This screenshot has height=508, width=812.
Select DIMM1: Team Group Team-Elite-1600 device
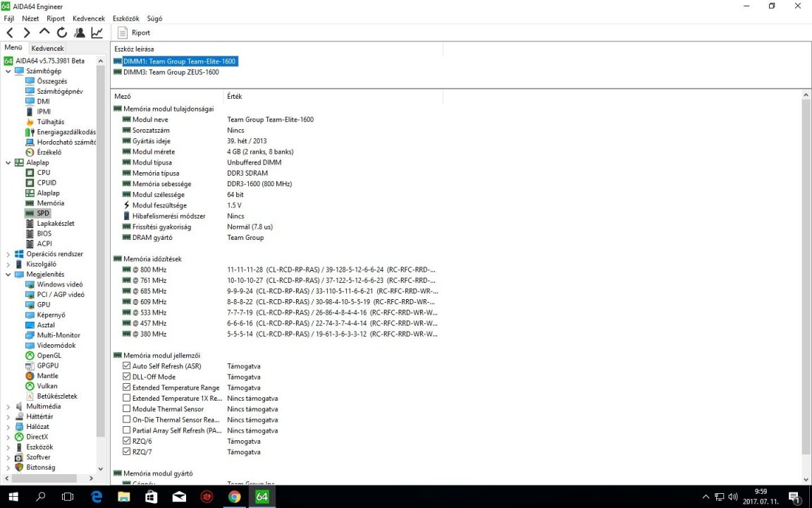[x=179, y=61]
